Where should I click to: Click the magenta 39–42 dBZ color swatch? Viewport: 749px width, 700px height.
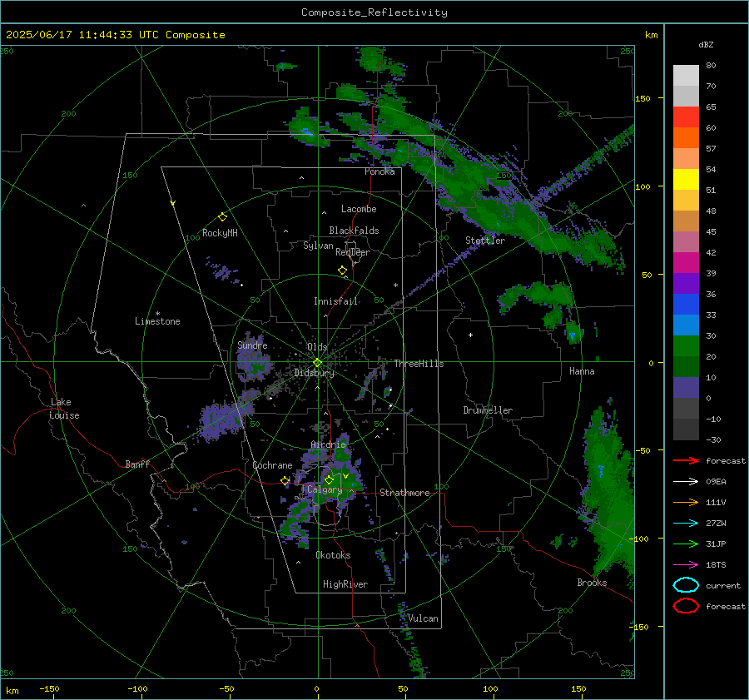click(686, 263)
